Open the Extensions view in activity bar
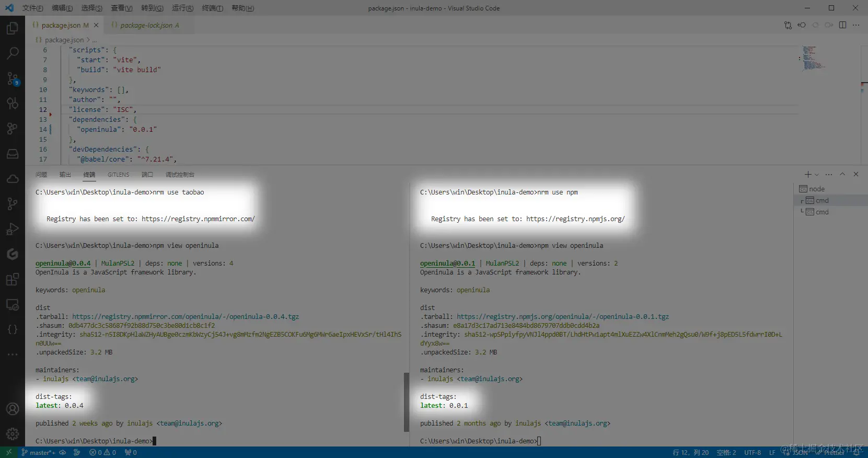Viewport: 868px width, 458px height. pos(13,279)
